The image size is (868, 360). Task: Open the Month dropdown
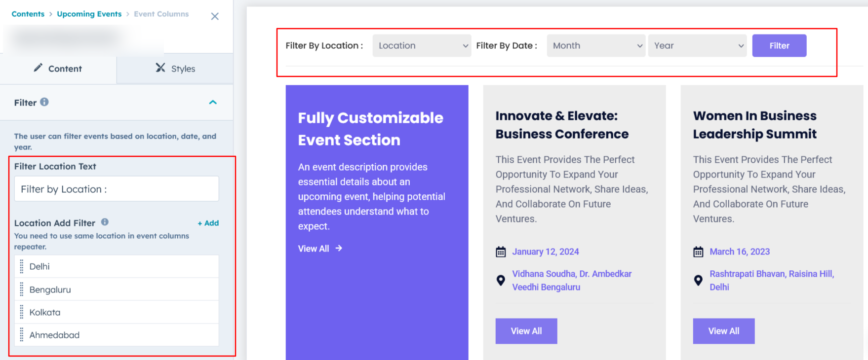tap(596, 46)
